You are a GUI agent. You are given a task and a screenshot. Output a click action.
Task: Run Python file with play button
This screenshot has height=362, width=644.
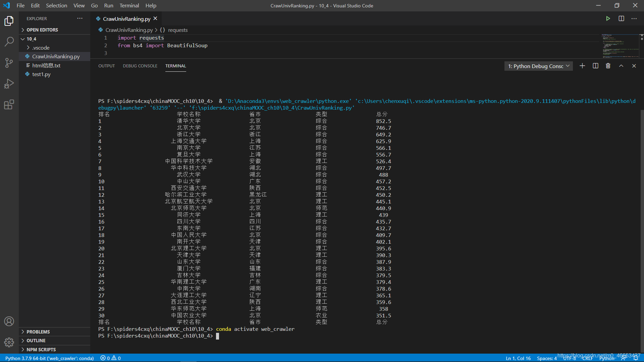608,19
